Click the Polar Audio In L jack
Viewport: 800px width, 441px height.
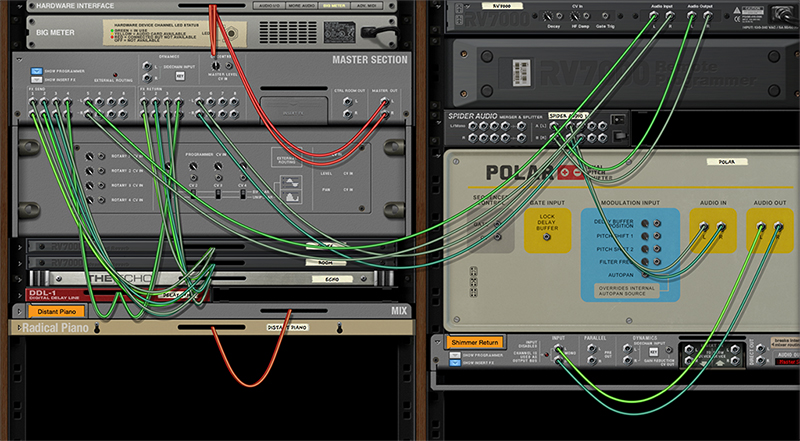coord(704,226)
